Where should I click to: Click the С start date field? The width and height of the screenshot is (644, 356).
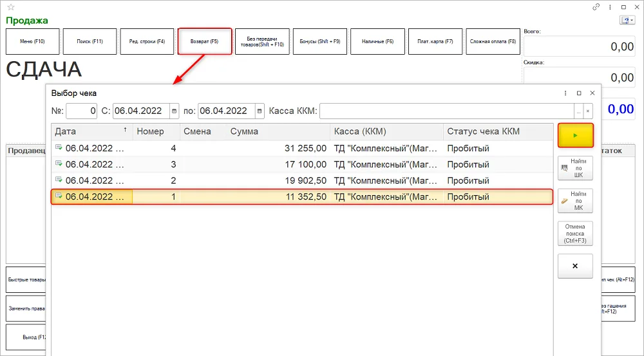pos(141,111)
